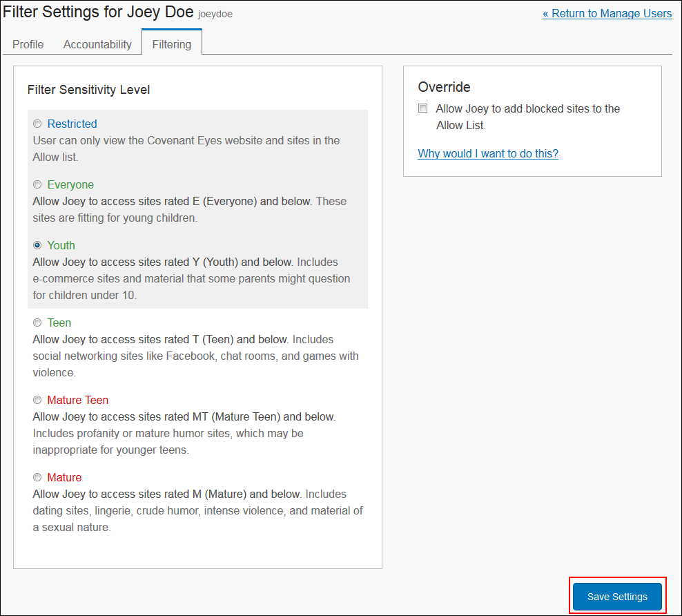This screenshot has height=616, width=682.
Task: Click the green 'Everyone' label text
Action: tap(70, 185)
